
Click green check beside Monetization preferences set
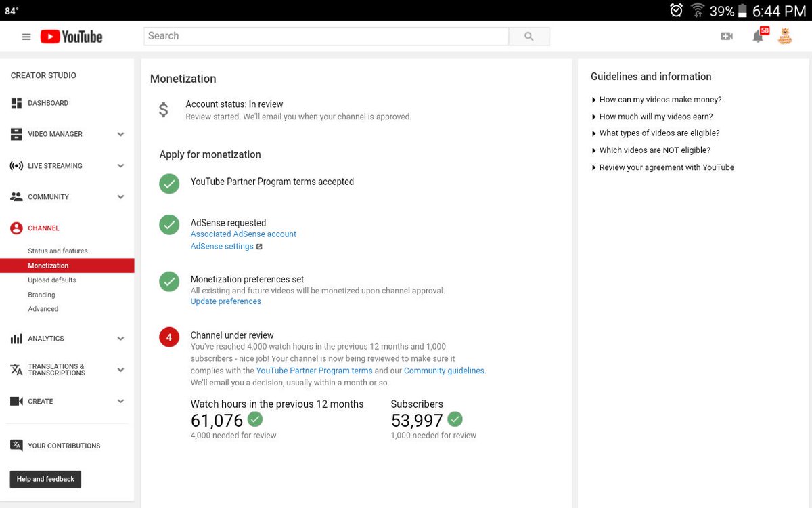coord(169,281)
